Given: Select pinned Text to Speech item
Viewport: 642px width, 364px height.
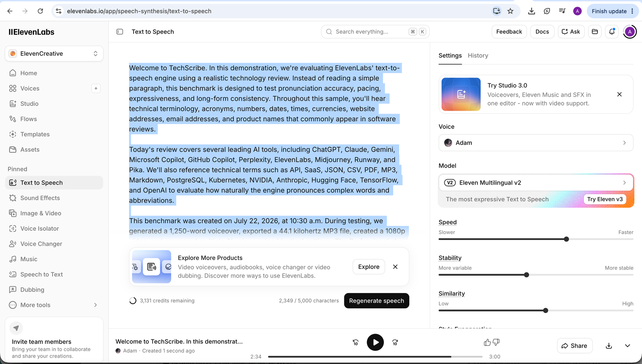Looking at the screenshot, I should point(54,183).
